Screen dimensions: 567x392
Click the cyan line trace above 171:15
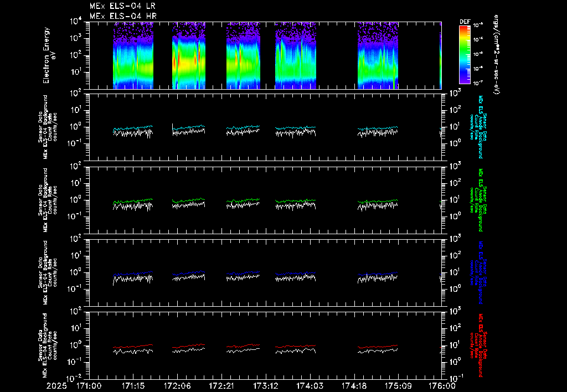pyautogui.click(x=133, y=128)
